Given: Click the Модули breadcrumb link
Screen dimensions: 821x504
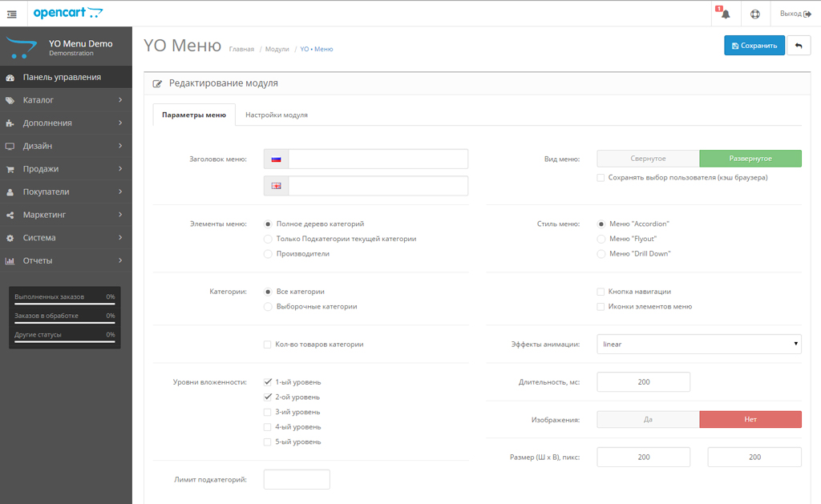Looking at the screenshot, I should pyautogui.click(x=277, y=49).
